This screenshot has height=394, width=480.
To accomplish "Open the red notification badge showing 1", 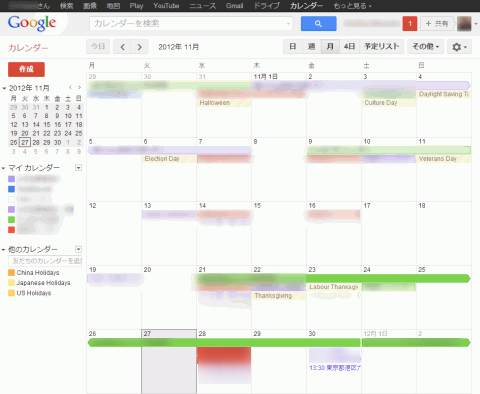I will click(x=410, y=24).
